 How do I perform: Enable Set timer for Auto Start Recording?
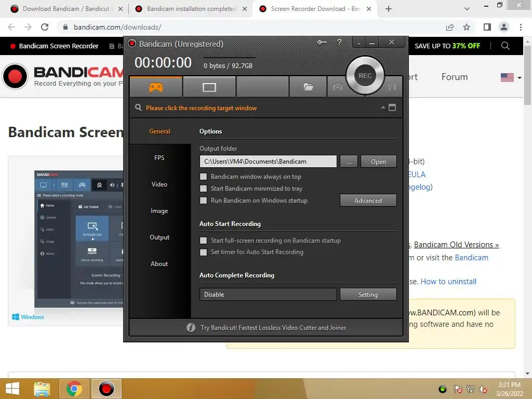click(x=203, y=252)
